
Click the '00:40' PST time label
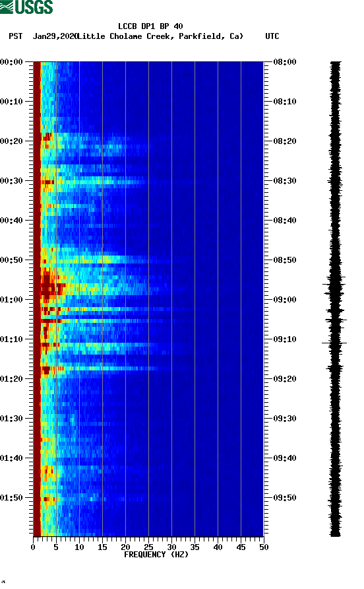click(x=11, y=221)
